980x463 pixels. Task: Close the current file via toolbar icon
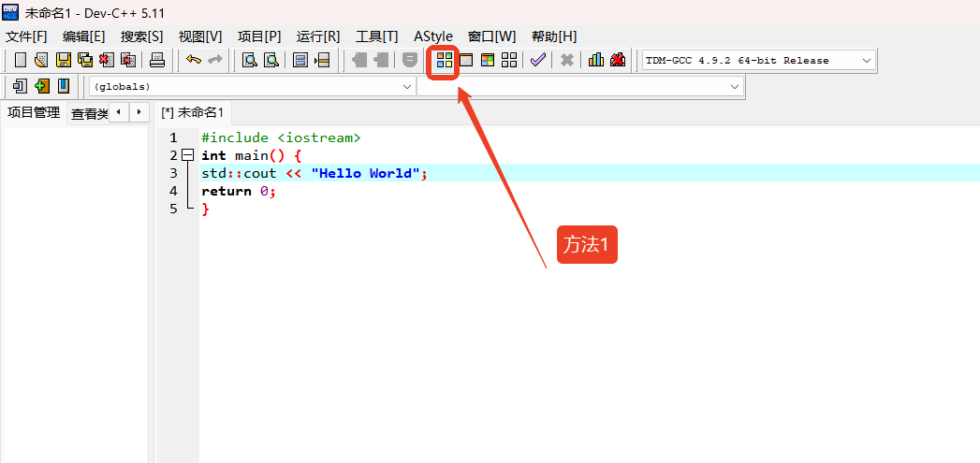click(x=107, y=60)
